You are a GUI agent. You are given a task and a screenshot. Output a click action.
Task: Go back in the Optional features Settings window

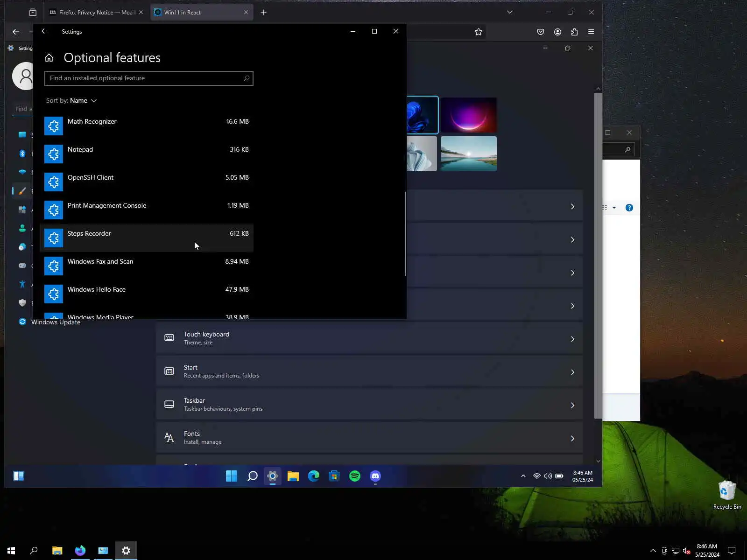click(x=44, y=31)
